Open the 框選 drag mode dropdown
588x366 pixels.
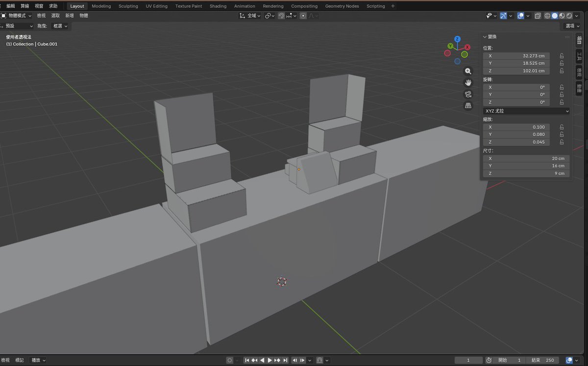[60, 26]
